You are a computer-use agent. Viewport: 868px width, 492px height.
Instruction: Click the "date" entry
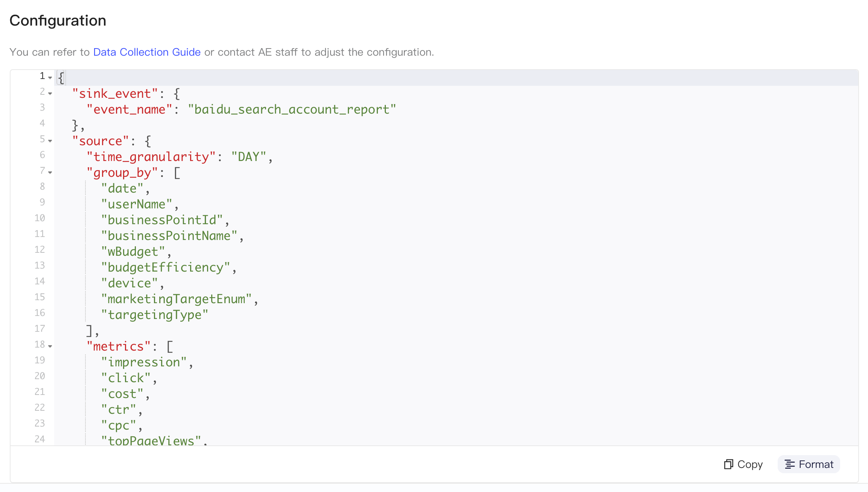122,188
